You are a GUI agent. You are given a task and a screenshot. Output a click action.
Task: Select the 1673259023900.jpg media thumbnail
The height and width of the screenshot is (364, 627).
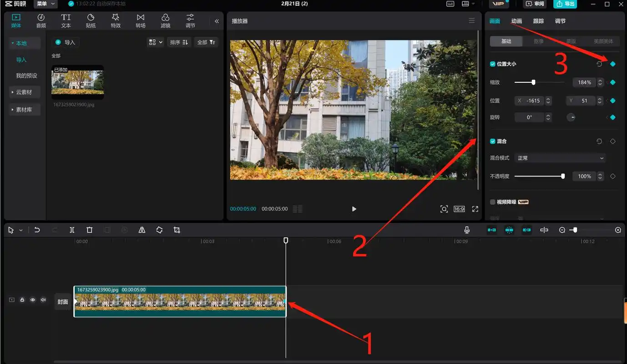tap(78, 82)
